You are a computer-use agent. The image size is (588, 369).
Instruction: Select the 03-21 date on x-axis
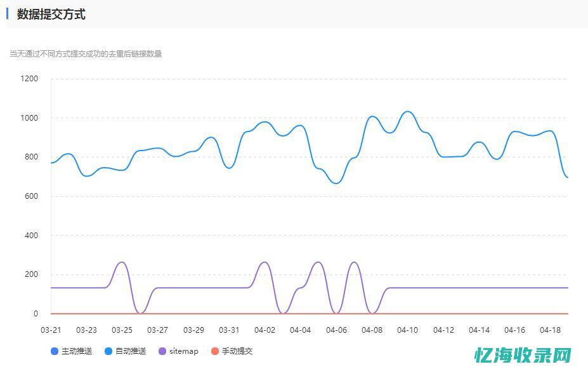51,330
